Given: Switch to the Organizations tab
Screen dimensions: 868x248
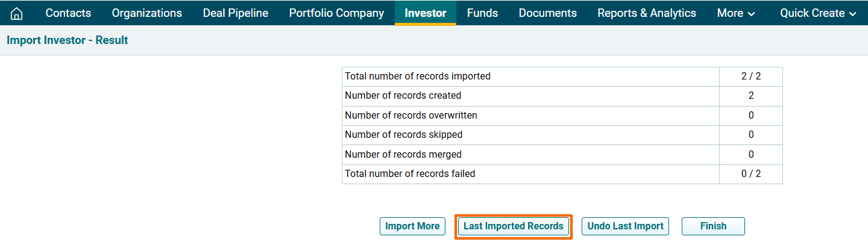Looking at the screenshot, I should [146, 13].
